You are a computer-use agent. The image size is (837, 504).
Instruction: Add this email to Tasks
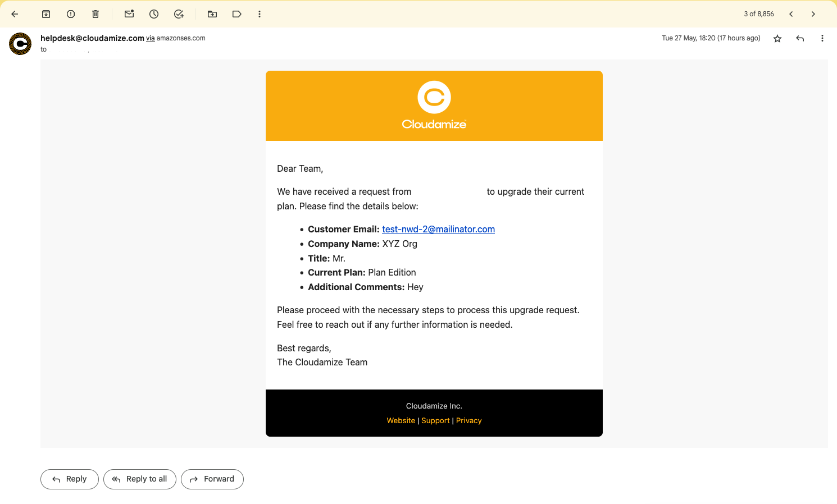pos(179,14)
